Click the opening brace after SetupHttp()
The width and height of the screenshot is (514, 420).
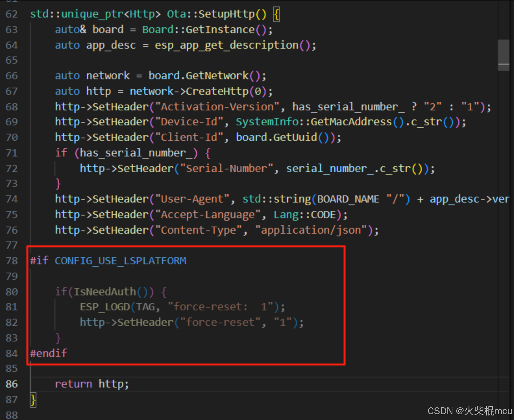pyautogui.click(x=276, y=15)
